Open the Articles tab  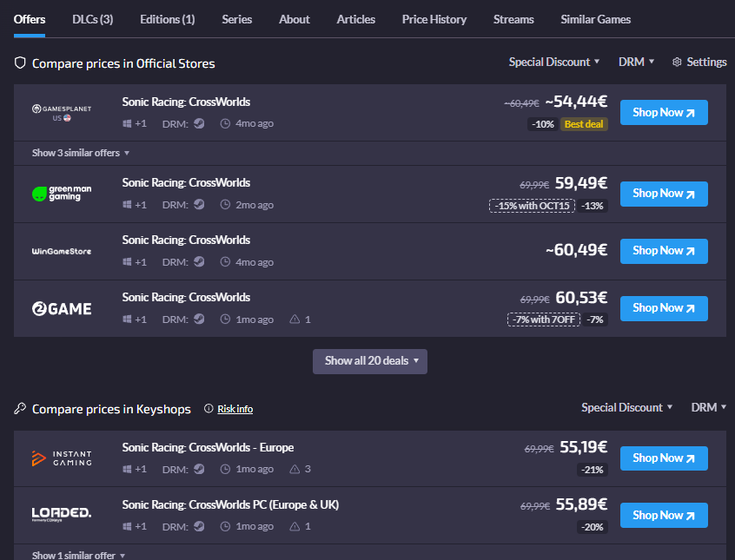(356, 19)
